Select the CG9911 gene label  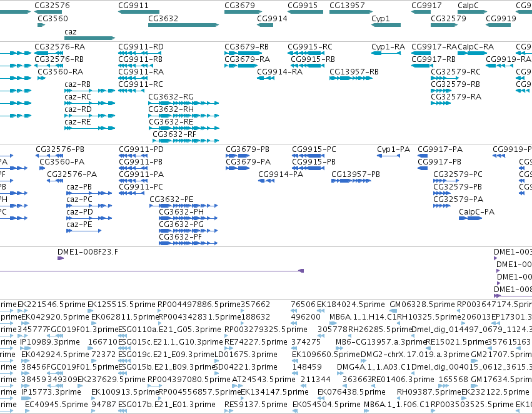coord(133,6)
